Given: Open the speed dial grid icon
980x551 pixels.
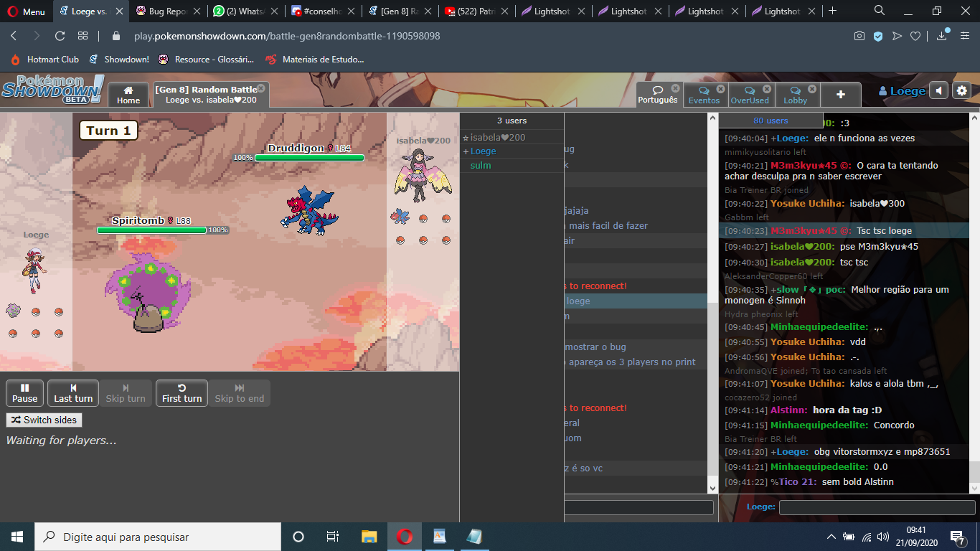Looking at the screenshot, I should pos(83,36).
